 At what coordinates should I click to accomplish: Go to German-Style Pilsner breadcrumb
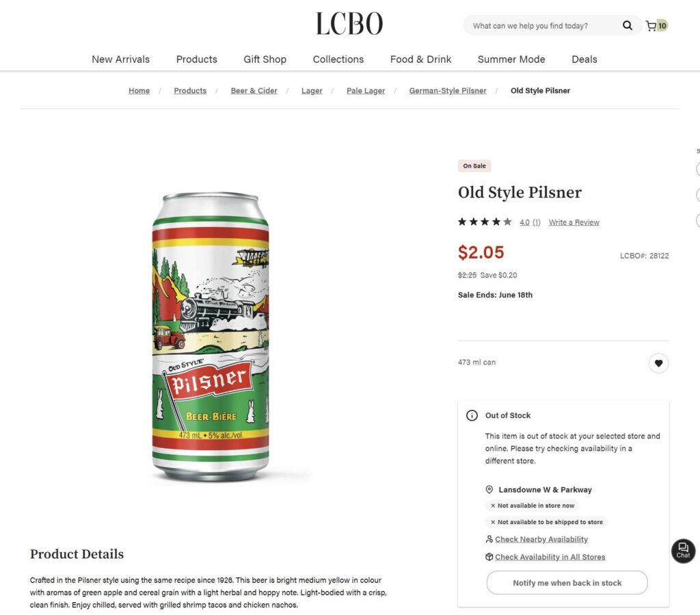[x=448, y=91]
